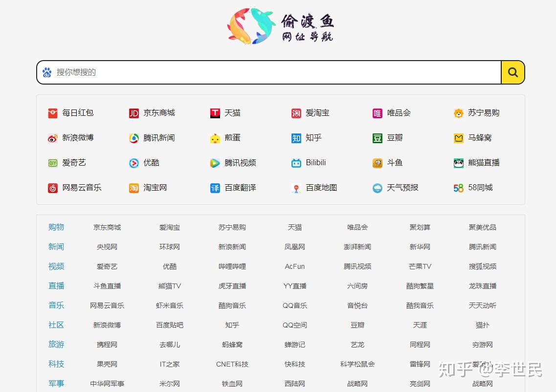Open the 斗鱼 icon

click(x=378, y=163)
